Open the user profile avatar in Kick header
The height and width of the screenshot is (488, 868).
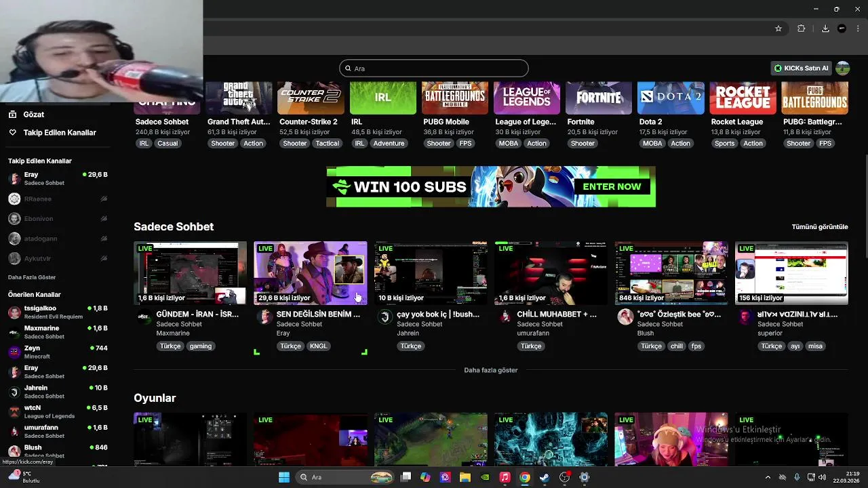(x=842, y=68)
